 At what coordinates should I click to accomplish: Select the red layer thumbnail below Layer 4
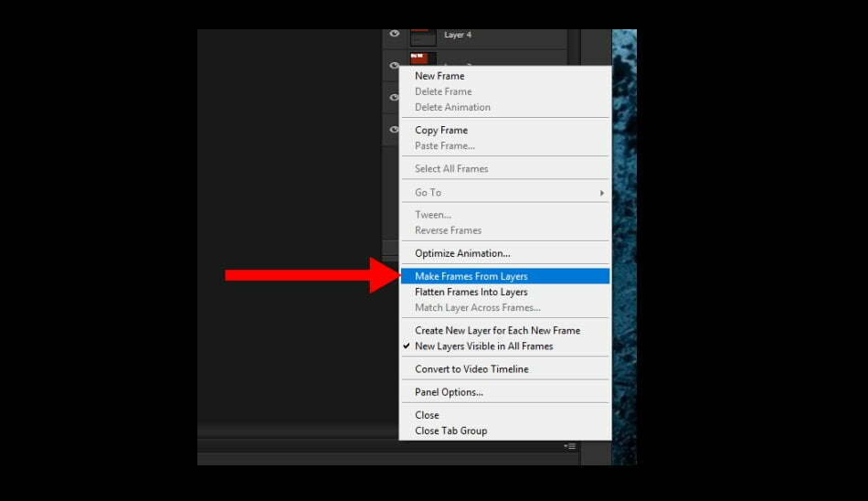pos(423,59)
